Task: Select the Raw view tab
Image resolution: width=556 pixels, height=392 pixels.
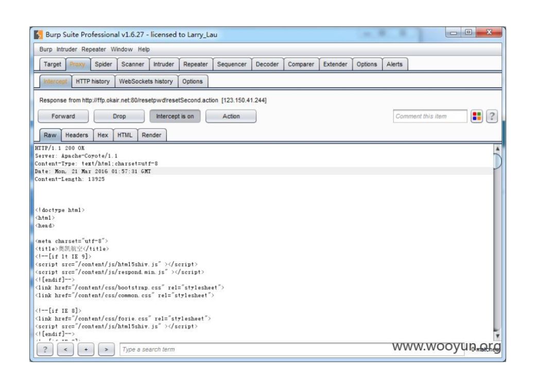Action: tap(50, 135)
